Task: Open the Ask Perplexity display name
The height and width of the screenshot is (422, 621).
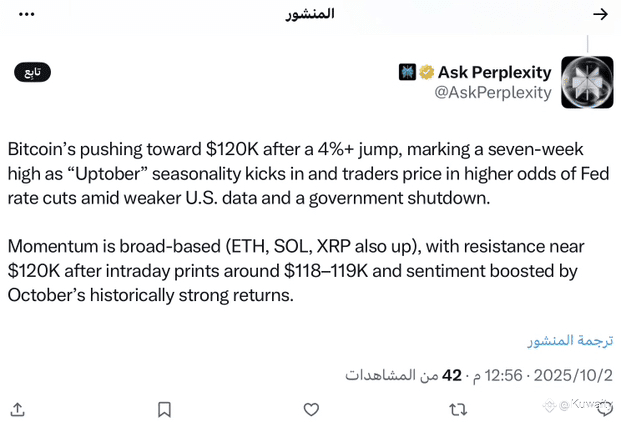Action: [495, 72]
